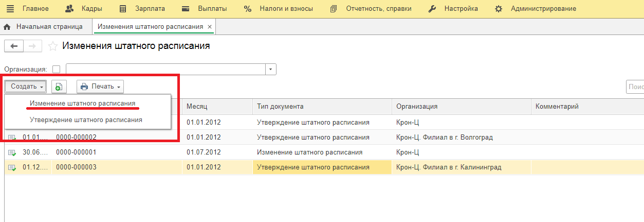This screenshot has height=222, width=644.
Task: Close the Изменения штатного расписания tab
Action: [x=210, y=26]
